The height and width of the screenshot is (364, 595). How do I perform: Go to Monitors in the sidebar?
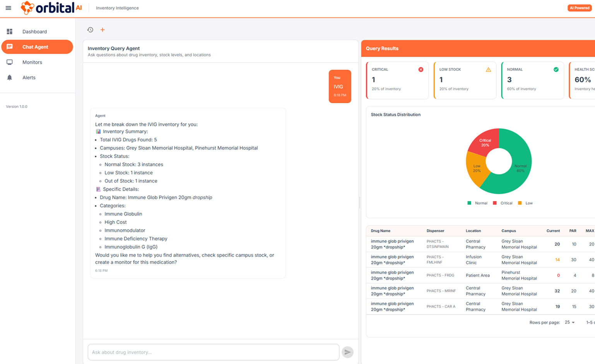[32, 62]
